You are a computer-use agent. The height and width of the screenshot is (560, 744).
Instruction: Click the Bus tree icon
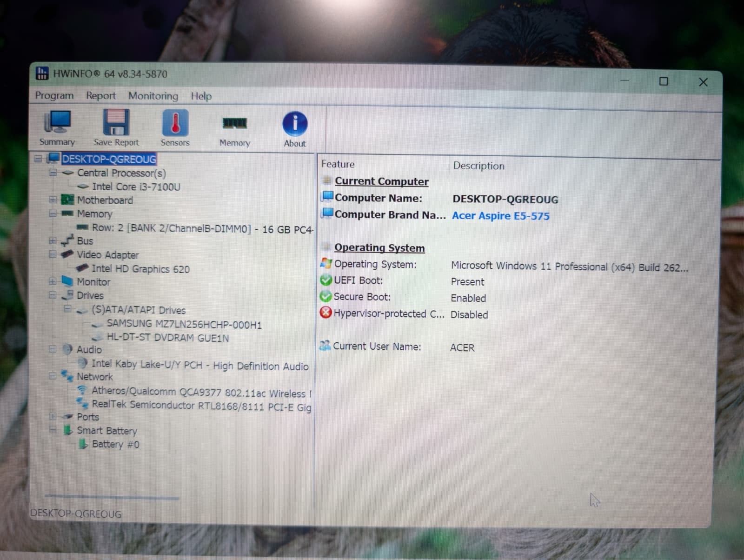[68, 240]
